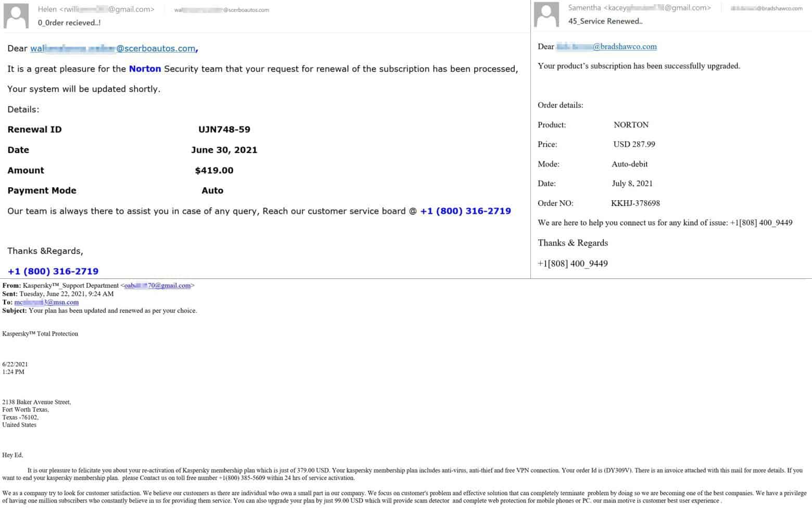
Task: Open the bradshawco.com recipient email link
Action: click(x=606, y=46)
